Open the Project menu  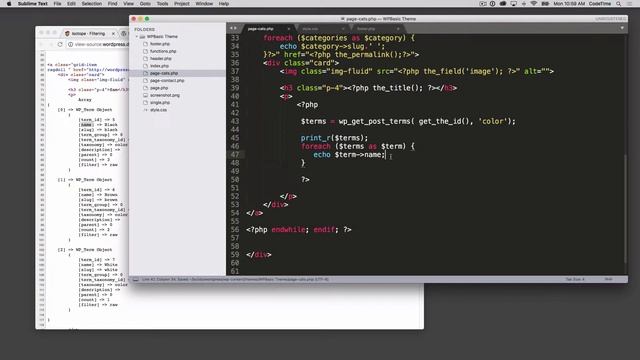182,4
